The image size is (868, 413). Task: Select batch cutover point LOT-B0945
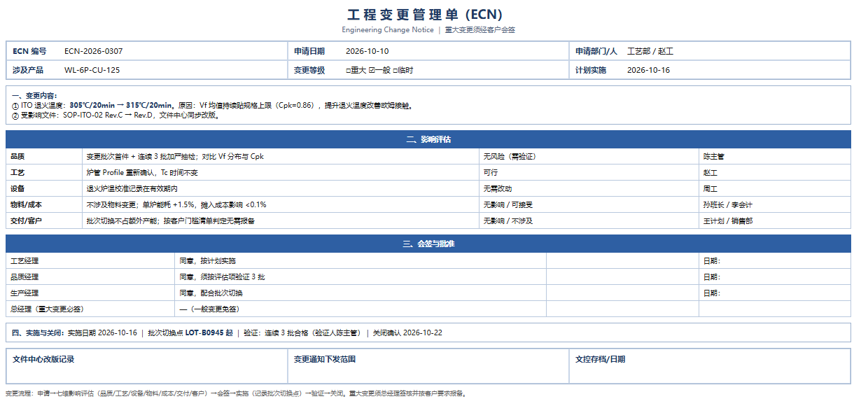[x=204, y=332]
